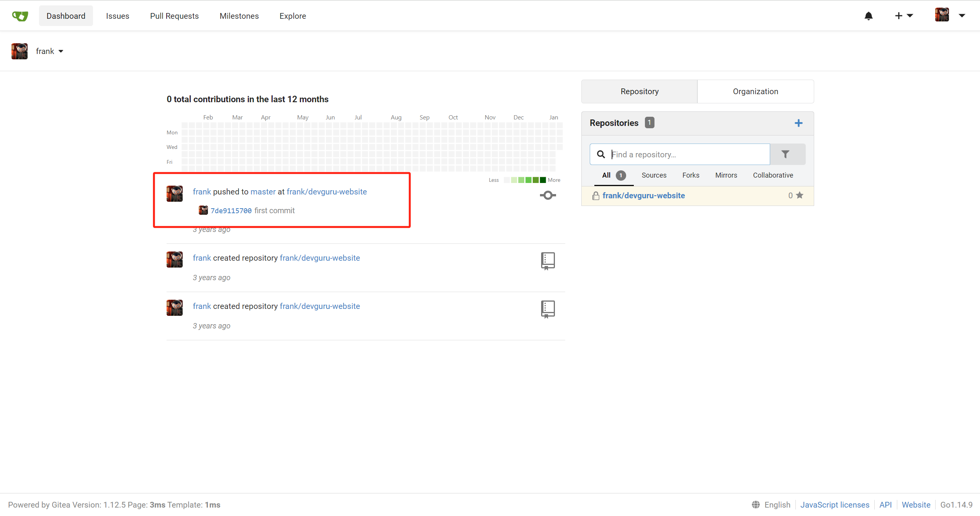Click the darkest green heatmap legend square
Screen dimensions: 980x516
click(x=542, y=180)
